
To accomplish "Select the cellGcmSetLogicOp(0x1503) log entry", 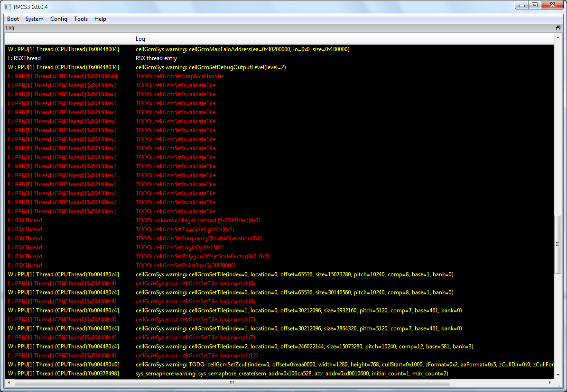I will point(179,247).
